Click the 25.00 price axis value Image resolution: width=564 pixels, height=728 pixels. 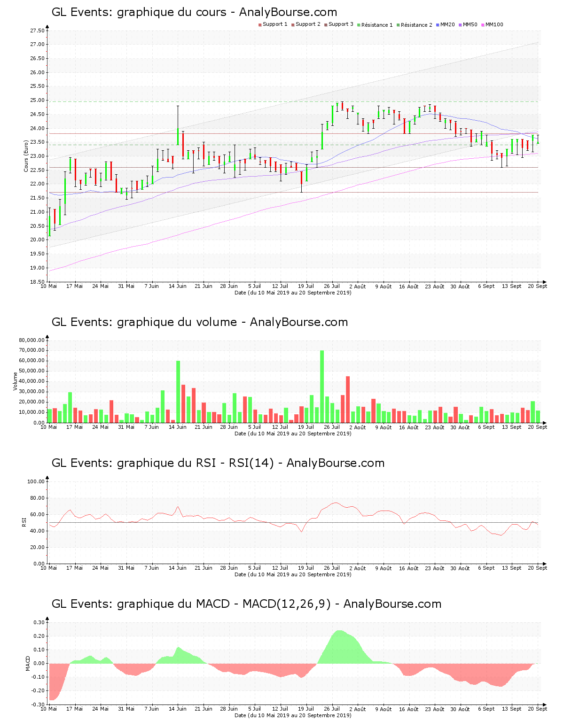pos(37,100)
